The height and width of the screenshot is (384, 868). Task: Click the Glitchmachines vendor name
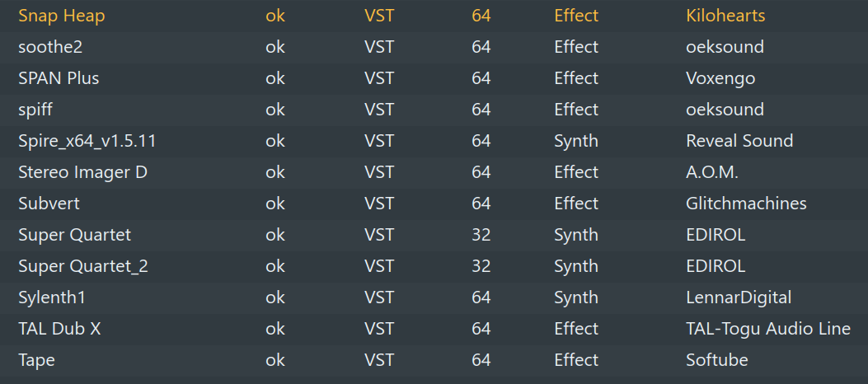click(x=746, y=204)
